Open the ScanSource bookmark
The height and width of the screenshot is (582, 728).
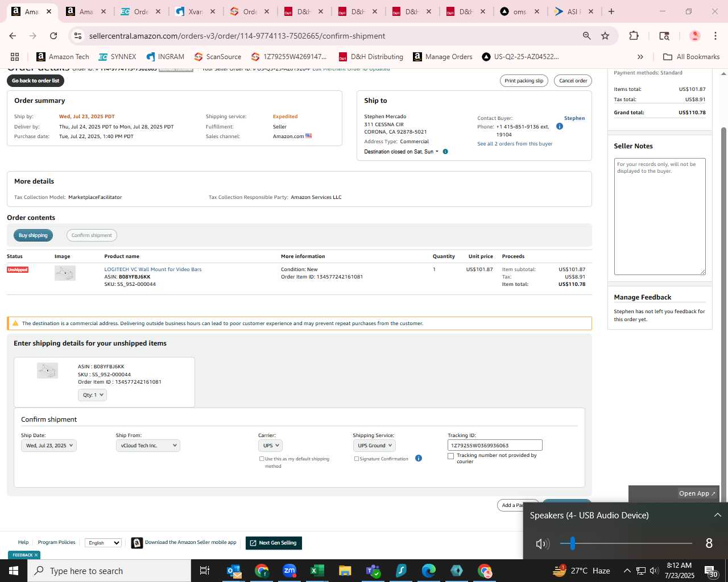click(218, 57)
